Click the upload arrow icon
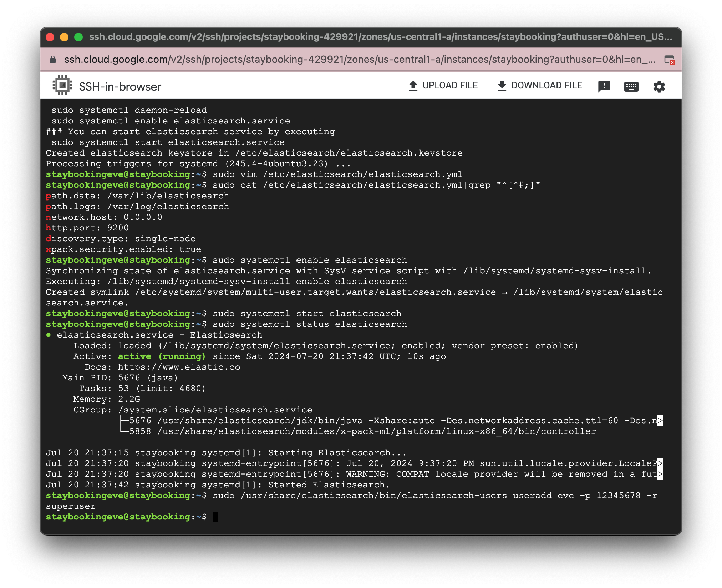 (413, 85)
